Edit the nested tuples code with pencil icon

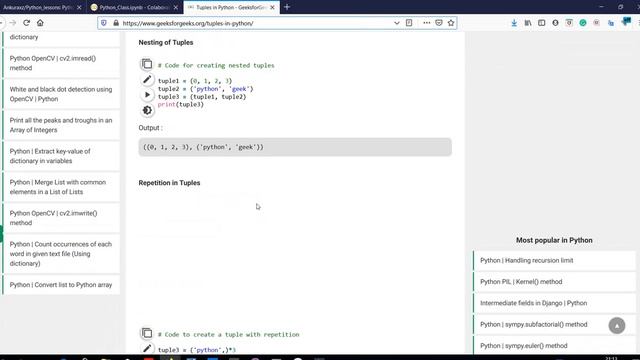147,80
